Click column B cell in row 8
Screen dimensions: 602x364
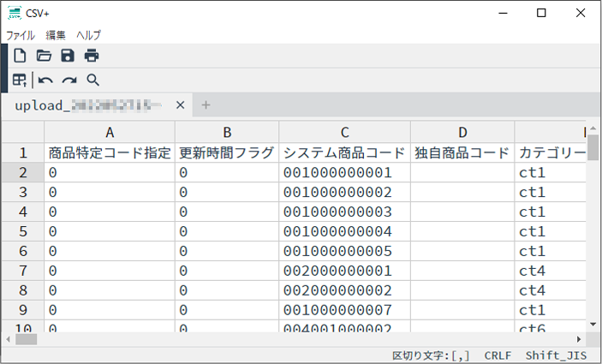(x=227, y=289)
